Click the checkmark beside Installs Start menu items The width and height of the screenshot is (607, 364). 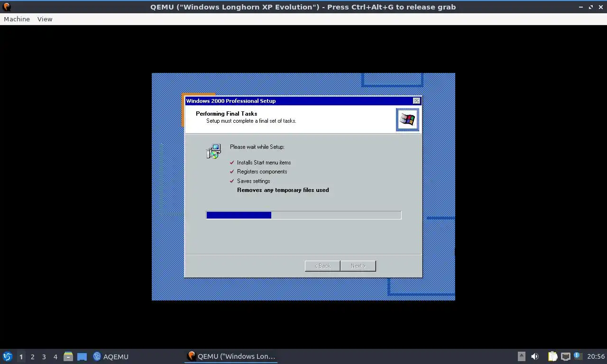(x=232, y=162)
